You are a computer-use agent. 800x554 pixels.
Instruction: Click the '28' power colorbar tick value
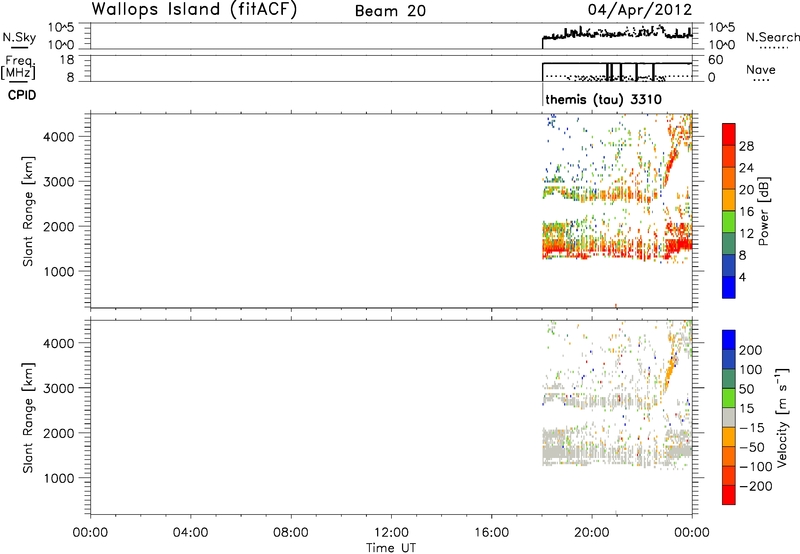[746, 146]
